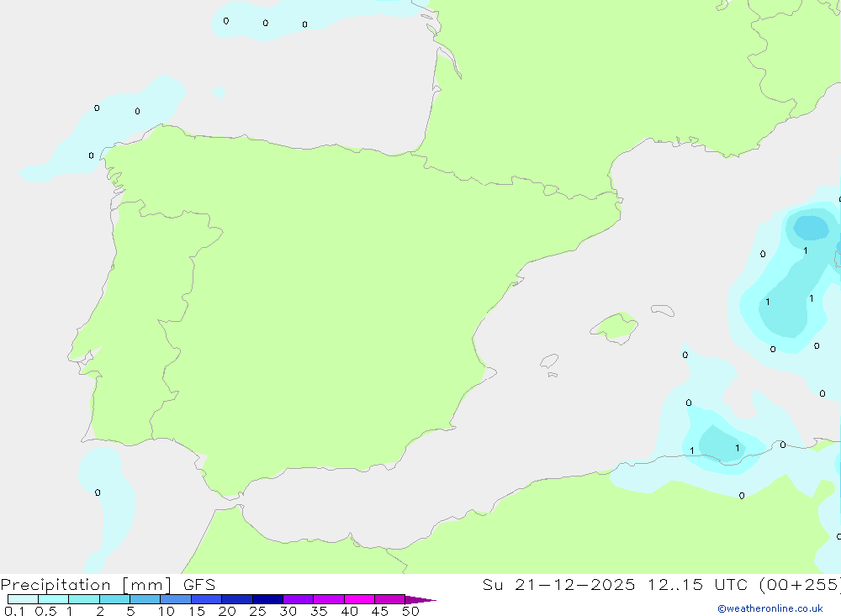The image size is (841, 616).
Task: Click the "Precipitation [mm] GFS" title text
Action: click(108, 584)
